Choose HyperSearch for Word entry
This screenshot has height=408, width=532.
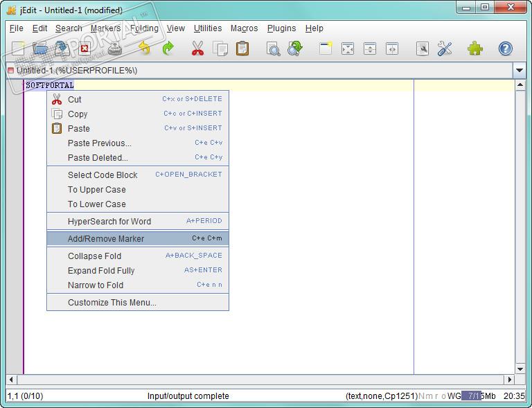138,222
